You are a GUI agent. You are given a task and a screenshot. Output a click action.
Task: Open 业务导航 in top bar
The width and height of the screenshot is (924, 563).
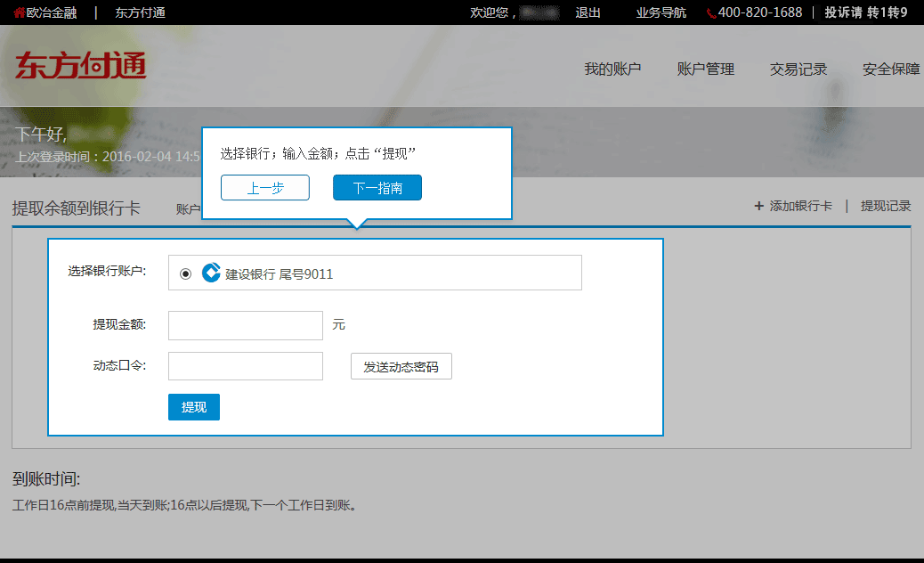coord(661,12)
